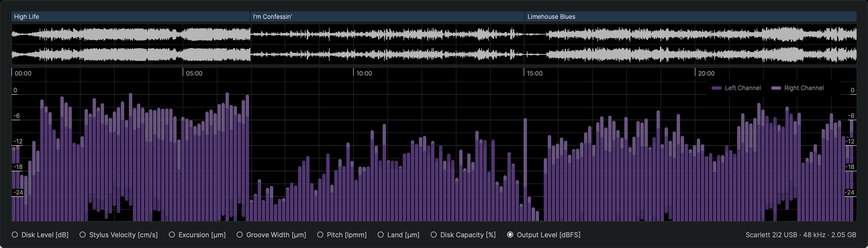Select the Disk Level [dB] radio button
Screen dimensions: 868x248
coord(15,235)
